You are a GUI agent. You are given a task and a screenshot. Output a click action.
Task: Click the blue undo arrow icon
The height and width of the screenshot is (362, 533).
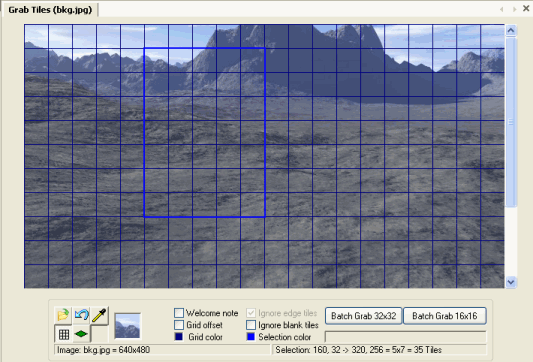click(x=82, y=315)
